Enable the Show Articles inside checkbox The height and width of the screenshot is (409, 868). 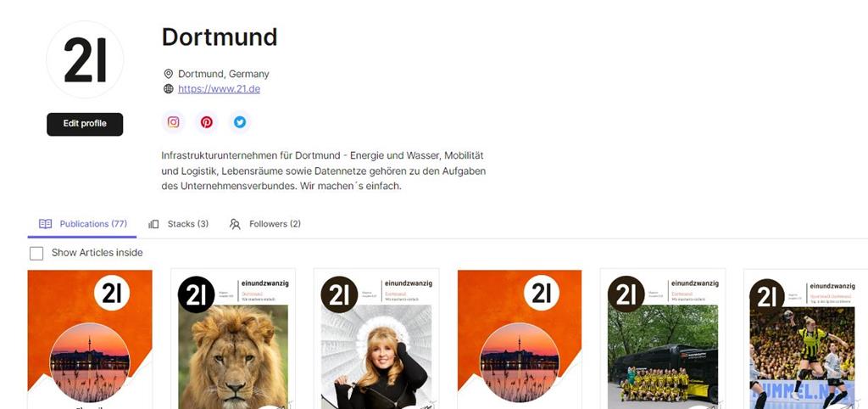[x=36, y=253]
